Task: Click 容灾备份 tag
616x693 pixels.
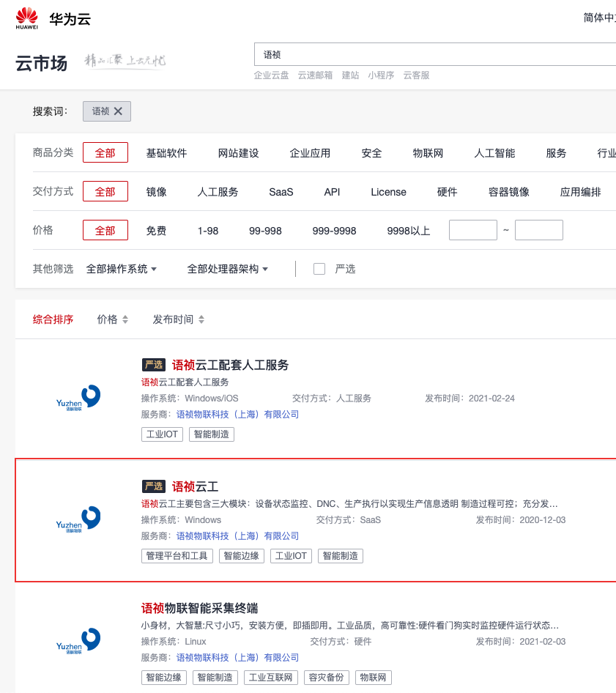Action: (327, 678)
